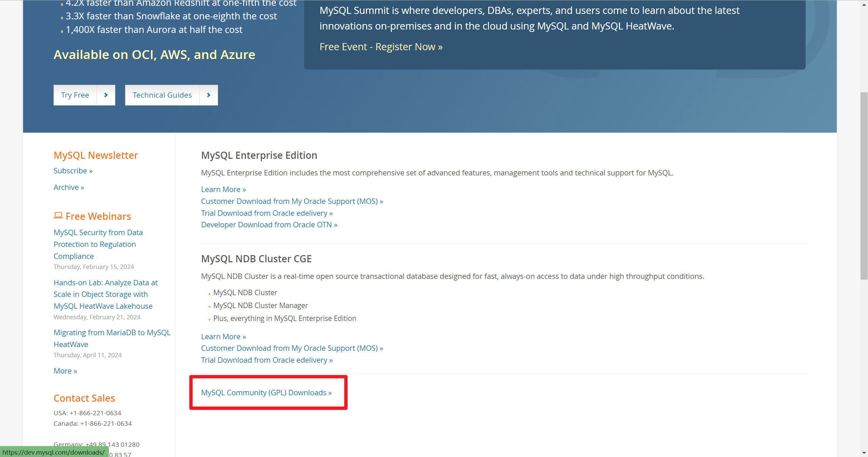
Task: Click the Try Free button
Action: [x=75, y=95]
